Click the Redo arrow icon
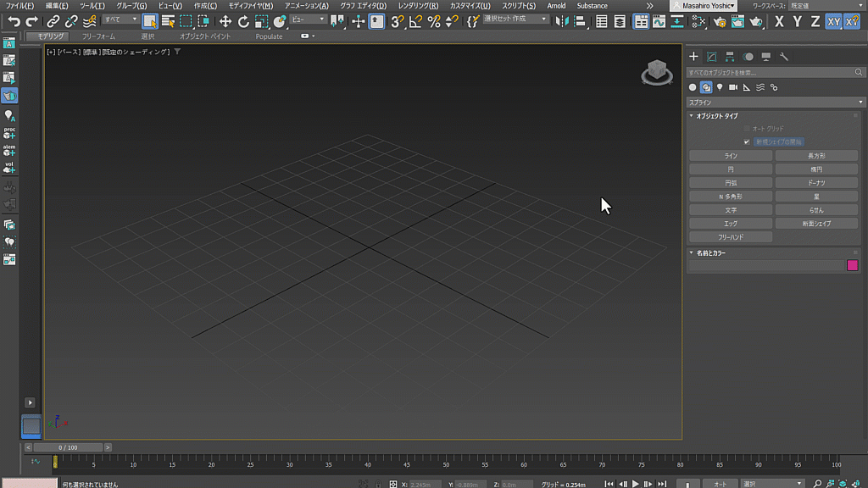The height and width of the screenshot is (488, 868). [32, 21]
